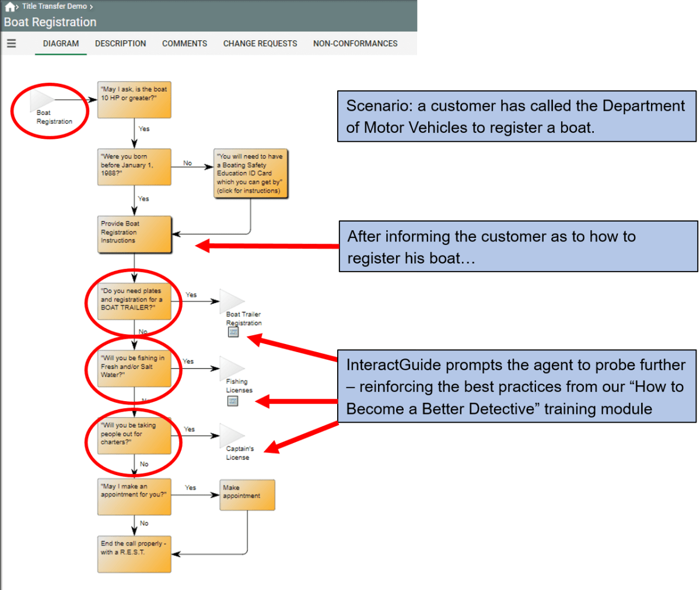The height and width of the screenshot is (590, 700).
Task: Click the attachment icon under Boat Trailer Registration
Action: point(233,332)
